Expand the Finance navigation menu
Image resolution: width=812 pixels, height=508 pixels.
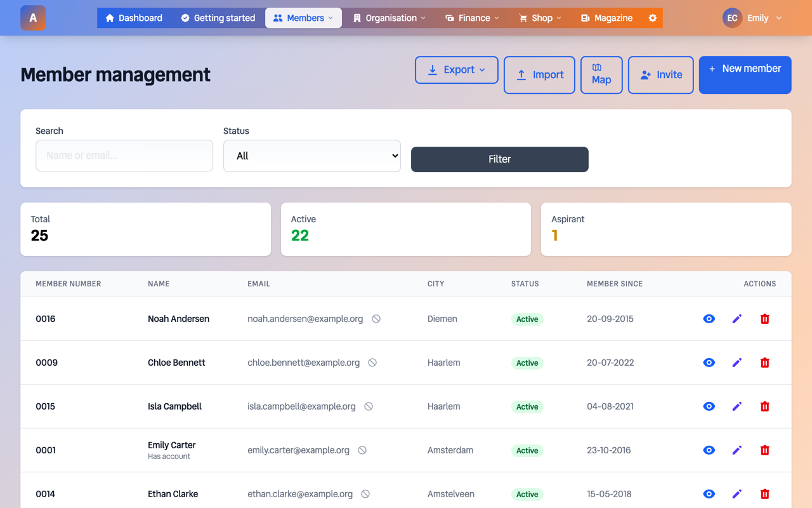click(472, 18)
